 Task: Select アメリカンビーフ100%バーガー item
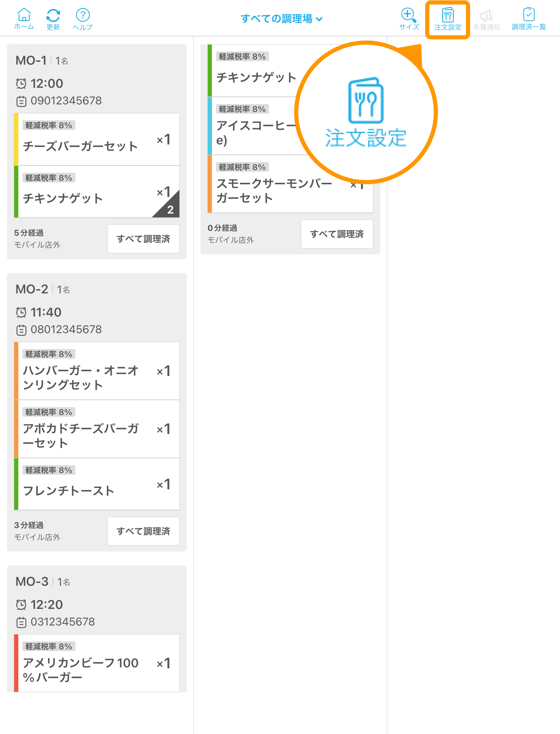97,663
